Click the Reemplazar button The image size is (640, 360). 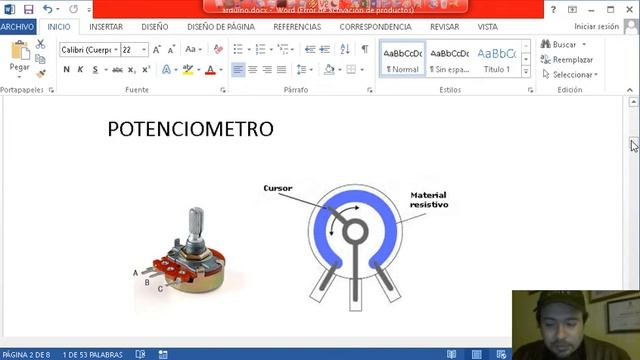567,60
